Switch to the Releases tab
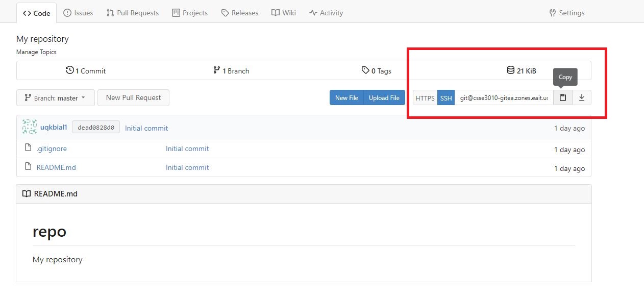 coord(240,13)
